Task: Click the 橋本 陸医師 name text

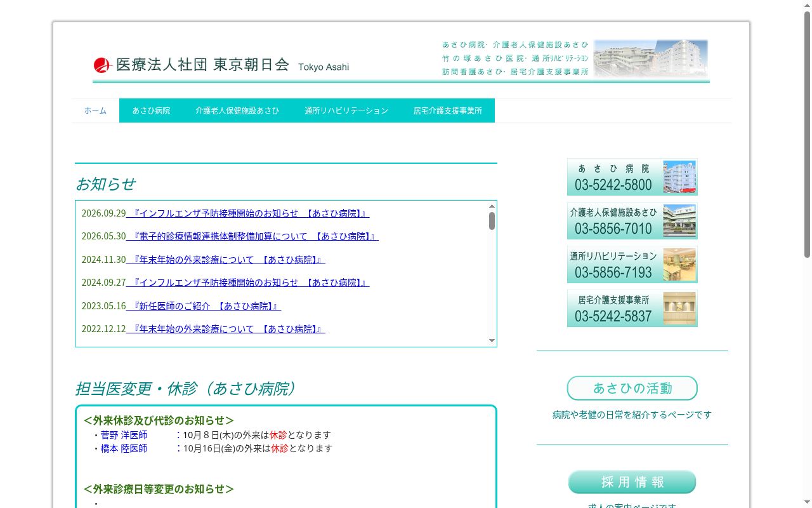Action: point(124,448)
